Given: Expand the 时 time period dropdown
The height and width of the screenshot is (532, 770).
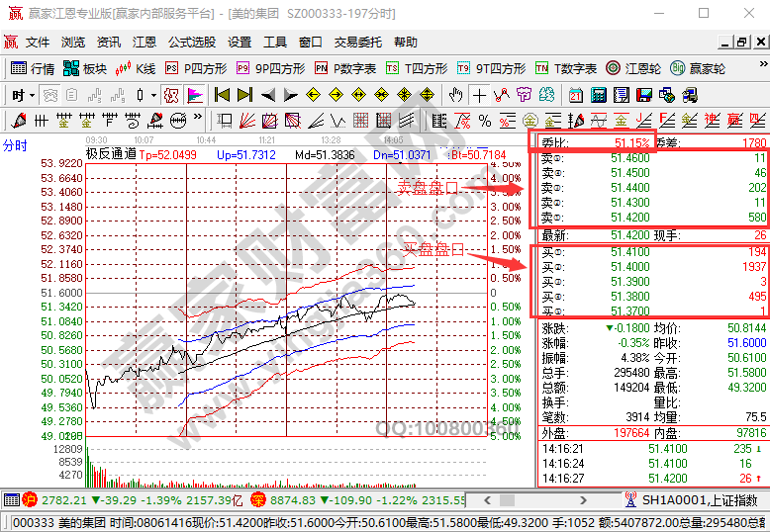Looking at the screenshot, I should (24, 95).
